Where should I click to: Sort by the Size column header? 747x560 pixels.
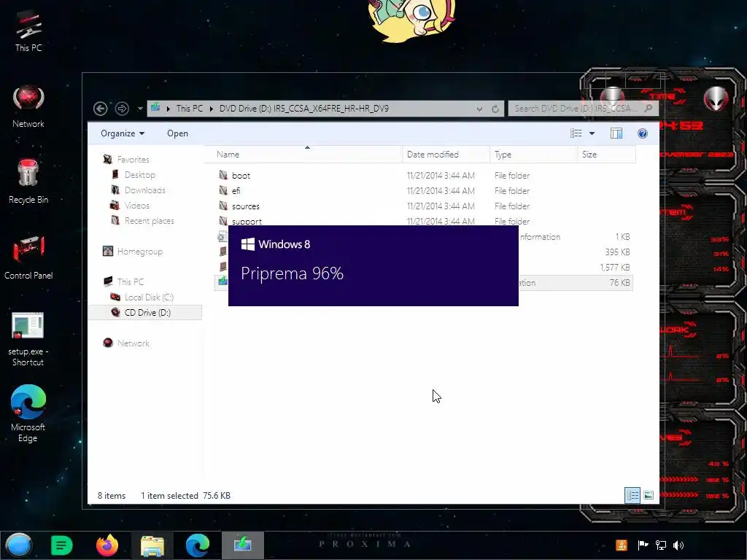pyautogui.click(x=606, y=155)
